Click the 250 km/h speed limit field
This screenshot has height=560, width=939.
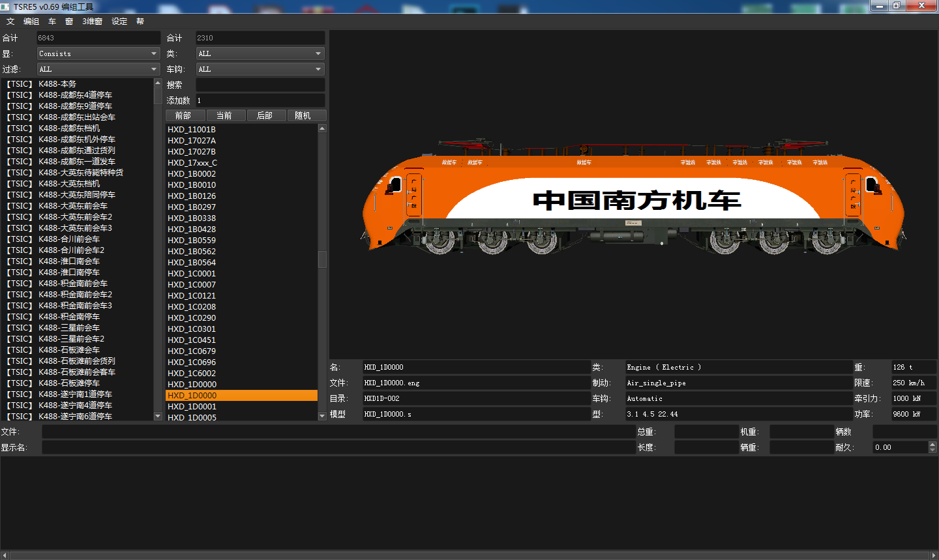point(914,383)
